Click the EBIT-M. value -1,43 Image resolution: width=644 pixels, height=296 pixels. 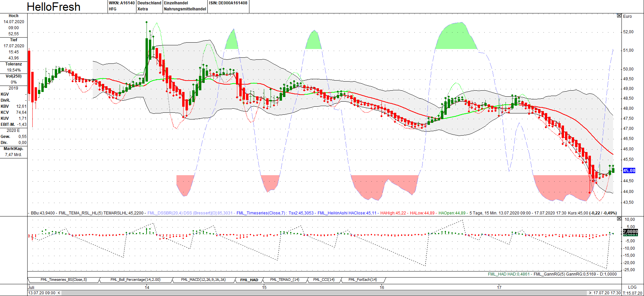(x=22, y=125)
